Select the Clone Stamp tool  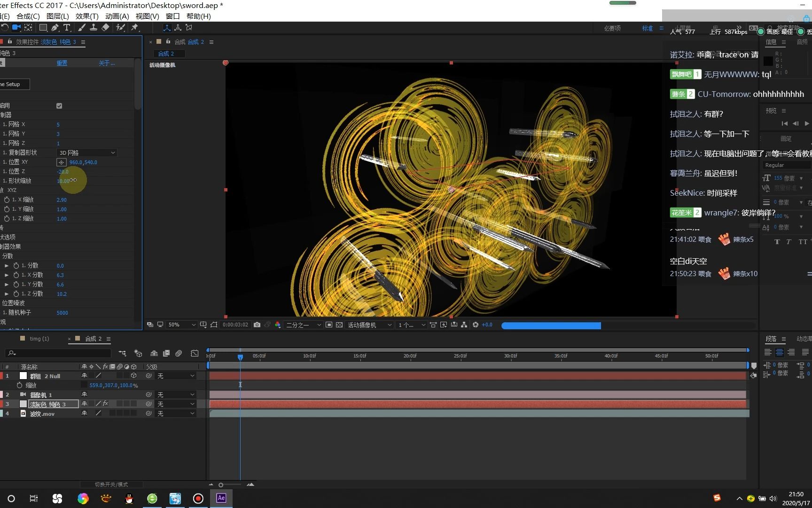click(94, 27)
